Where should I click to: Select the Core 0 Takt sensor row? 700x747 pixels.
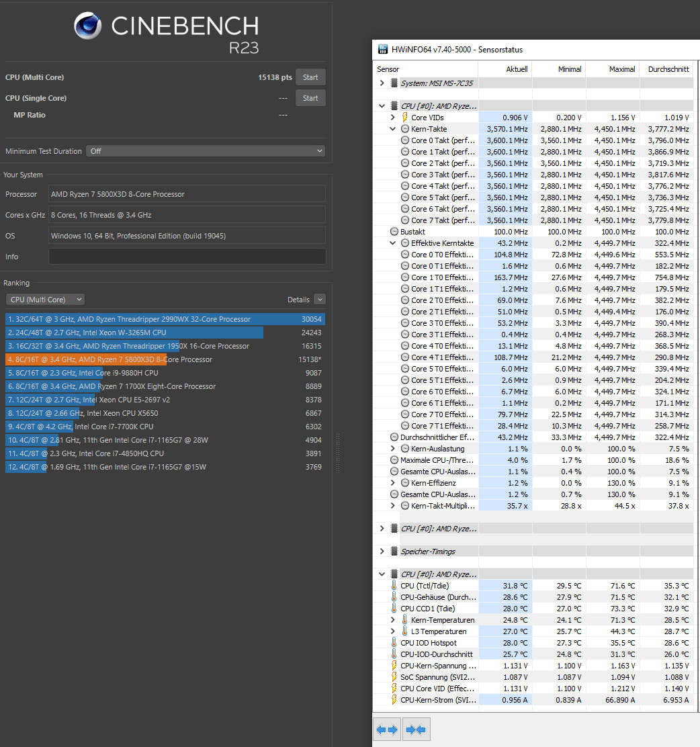click(x=533, y=140)
